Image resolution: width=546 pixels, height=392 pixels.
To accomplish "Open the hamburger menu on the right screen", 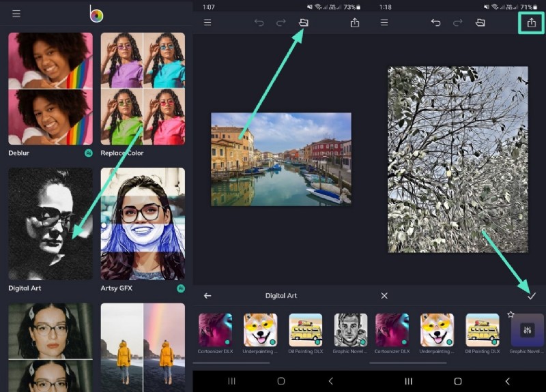I will (x=384, y=22).
